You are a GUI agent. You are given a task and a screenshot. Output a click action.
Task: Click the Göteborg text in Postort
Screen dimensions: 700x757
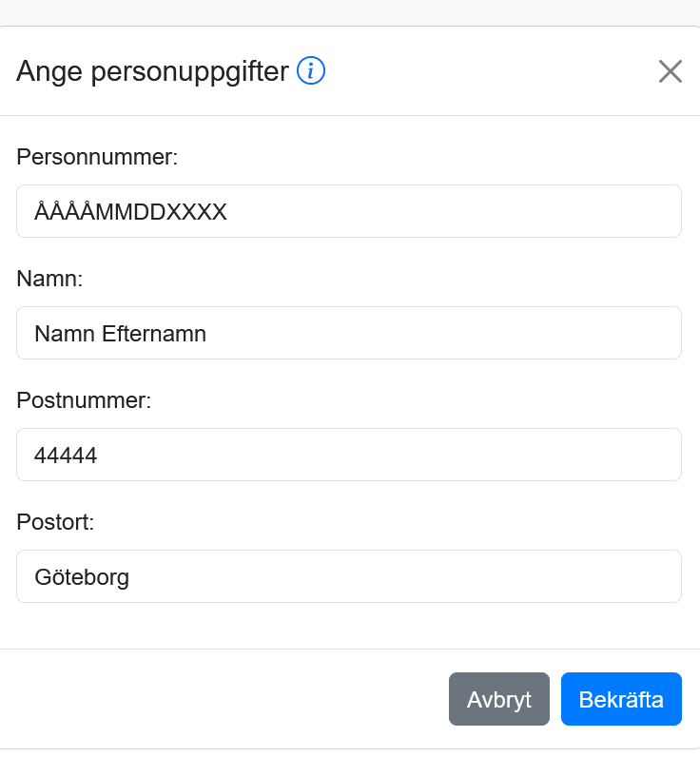pyautogui.click(x=82, y=577)
